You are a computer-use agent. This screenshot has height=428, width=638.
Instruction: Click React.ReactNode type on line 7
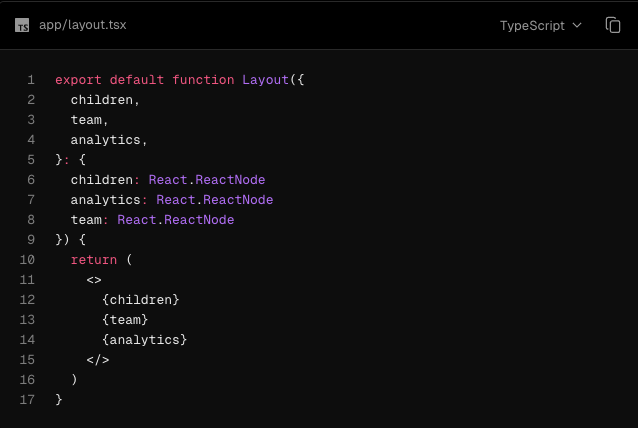point(214,200)
